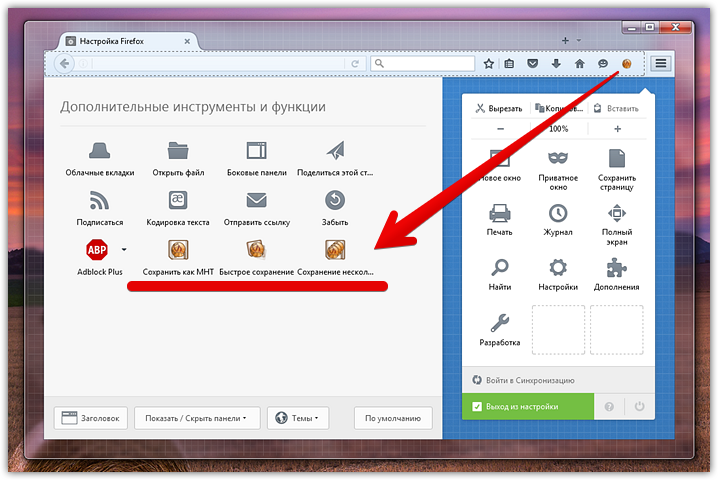This screenshot has width=718, height=480.
Task: Click the Поделиться этой страницей paper plane icon
Action: click(x=336, y=150)
